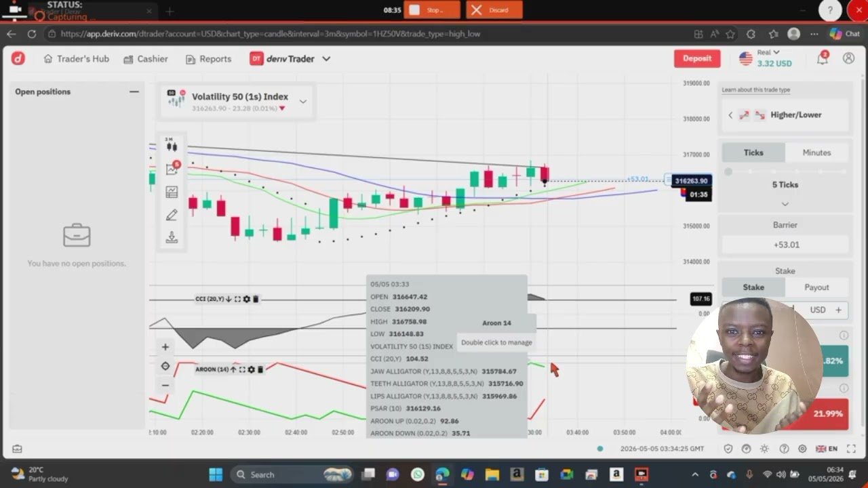The height and width of the screenshot is (488, 868).
Task: Open Copilot Chat in browser toolbar
Action: coord(845,34)
